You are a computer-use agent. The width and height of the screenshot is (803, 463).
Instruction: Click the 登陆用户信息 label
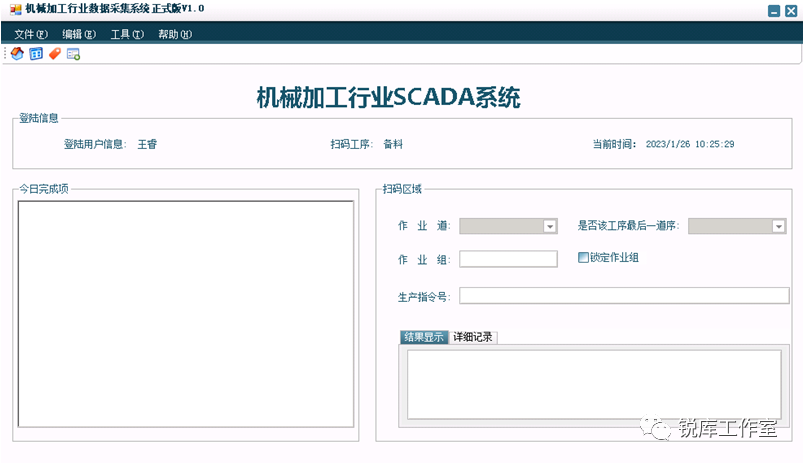[95, 144]
